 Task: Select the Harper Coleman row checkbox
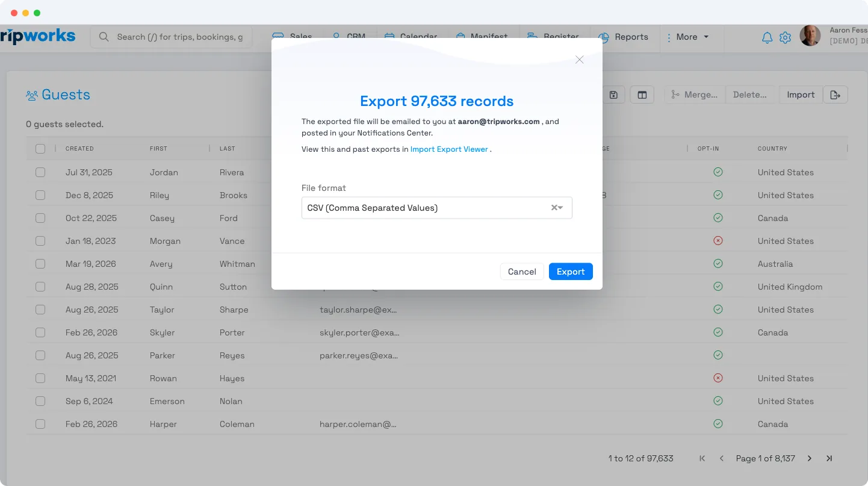tap(40, 424)
